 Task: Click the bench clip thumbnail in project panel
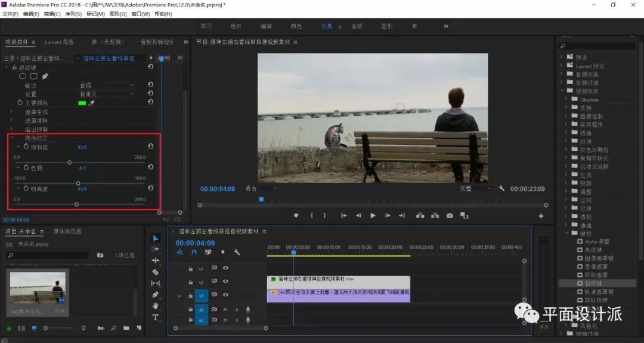tap(38, 288)
